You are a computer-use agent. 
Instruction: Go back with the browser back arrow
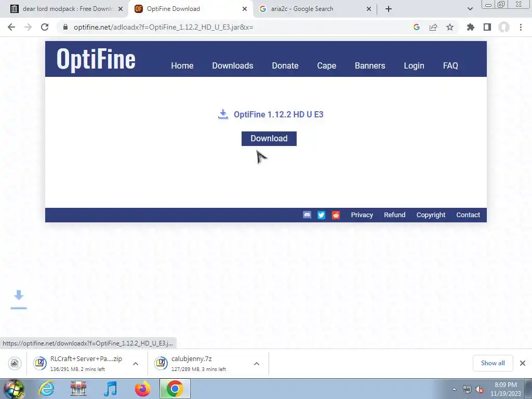point(11,27)
